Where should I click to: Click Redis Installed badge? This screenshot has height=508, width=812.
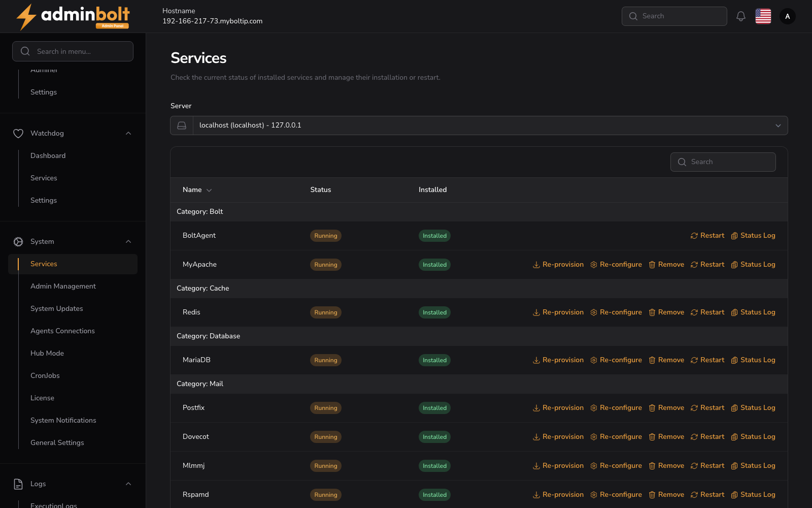pyautogui.click(x=435, y=312)
